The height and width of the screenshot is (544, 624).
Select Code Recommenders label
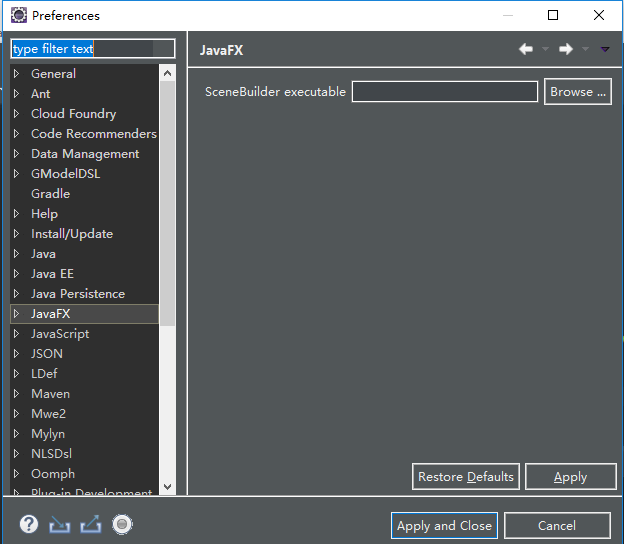pyautogui.click(x=94, y=134)
